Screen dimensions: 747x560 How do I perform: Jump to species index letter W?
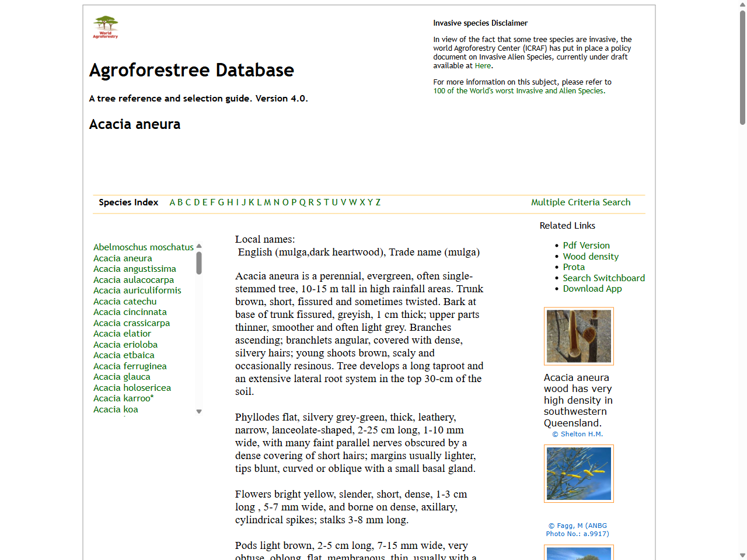click(353, 202)
